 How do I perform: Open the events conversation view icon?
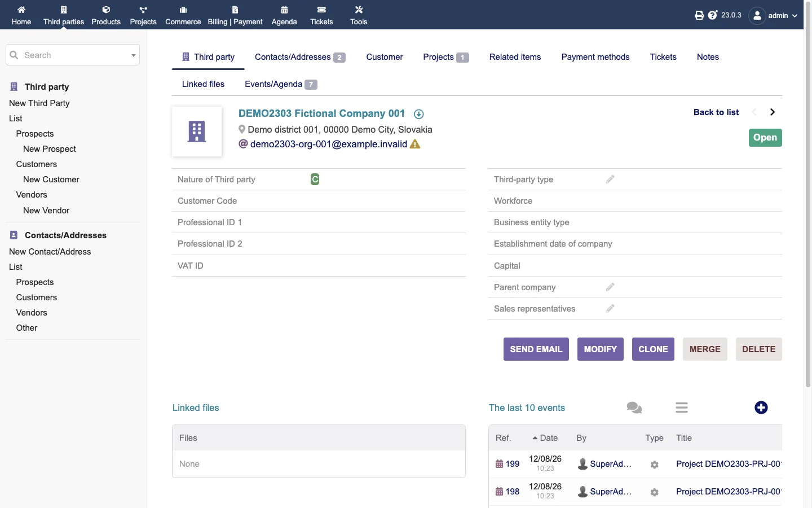pyautogui.click(x=634, y=408)
